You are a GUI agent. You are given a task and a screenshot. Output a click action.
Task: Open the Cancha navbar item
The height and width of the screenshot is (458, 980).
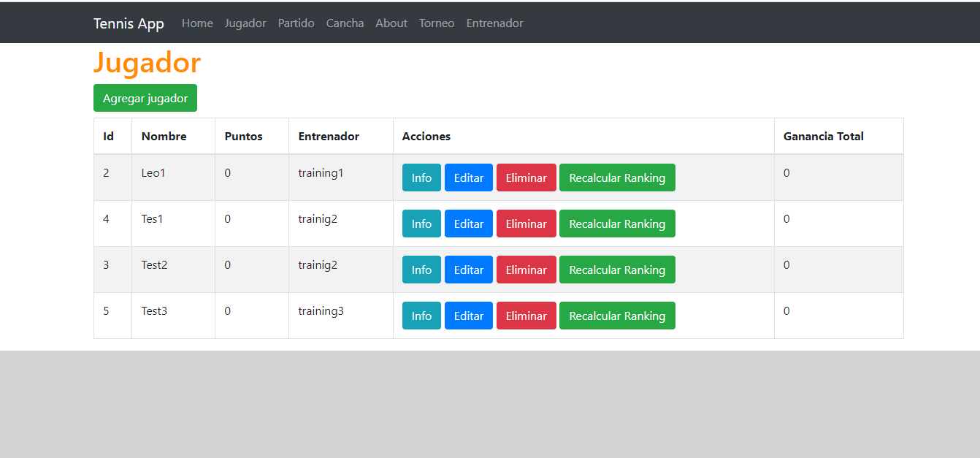click(x=345, y=23)
